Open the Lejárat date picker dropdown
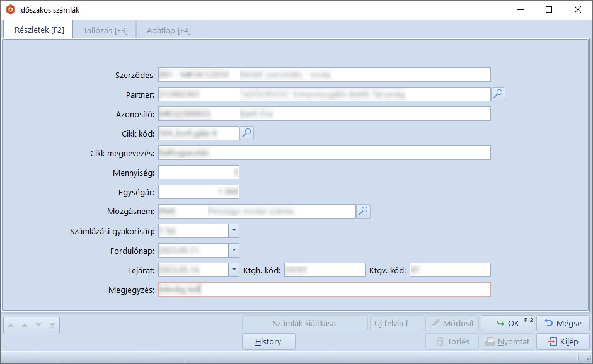Image resolution: width=593 pixels, height=364 pixels. point(234,270)
